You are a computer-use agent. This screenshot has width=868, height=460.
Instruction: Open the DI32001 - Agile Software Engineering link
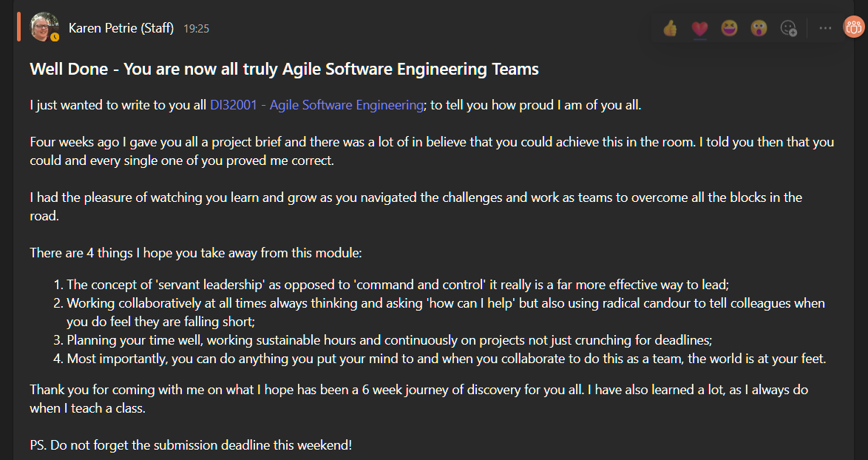[316, 105]
